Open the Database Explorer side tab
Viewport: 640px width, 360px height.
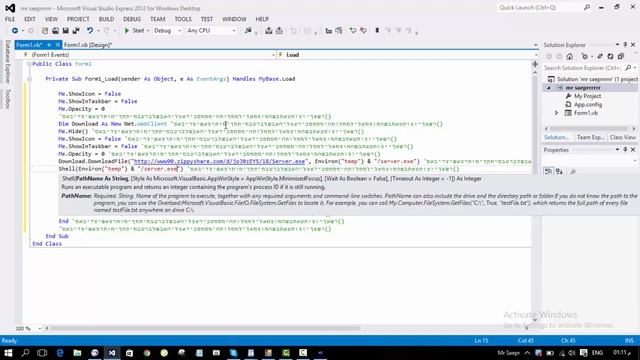[7, 62]
